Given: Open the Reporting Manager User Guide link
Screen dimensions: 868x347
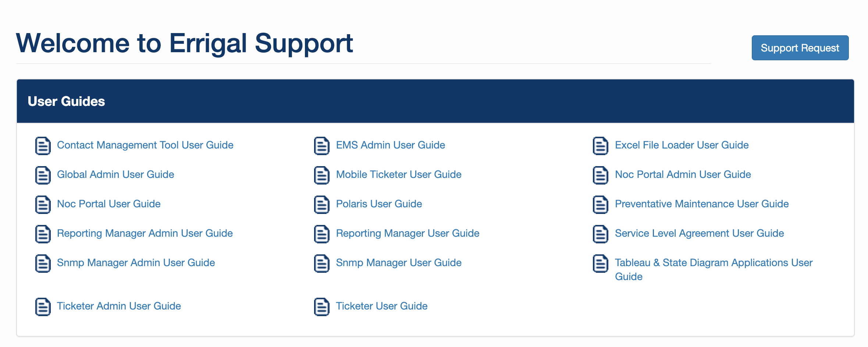Looking at the screenshot, I should 407,233.
